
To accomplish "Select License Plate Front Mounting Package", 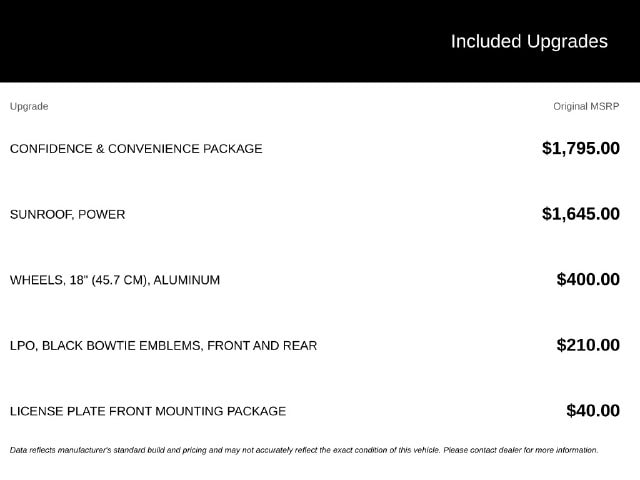I will pos(148,411).
